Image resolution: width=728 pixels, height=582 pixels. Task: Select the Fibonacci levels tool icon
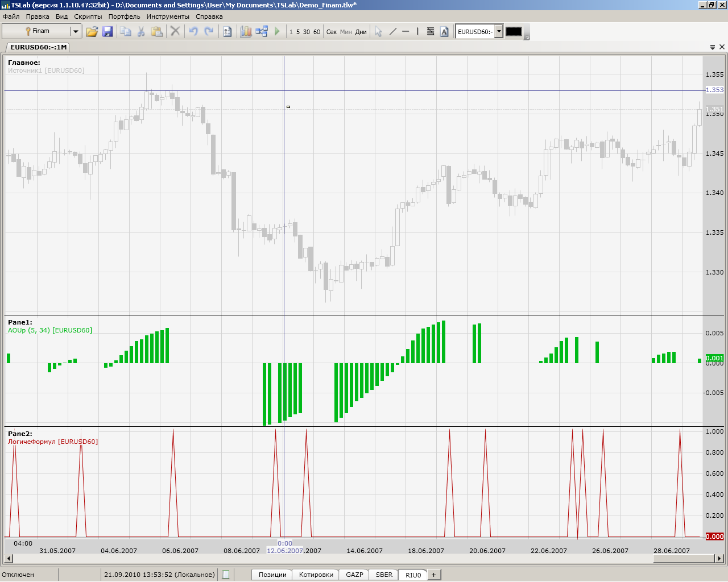point(431,32)
